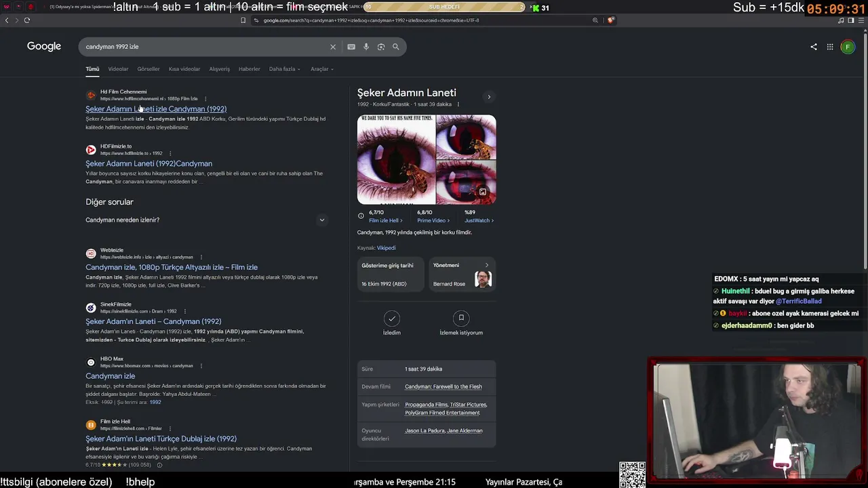Open the Brave shields icon in the address bar
Screen dimensions: 868x488
[x=611, y=20]
